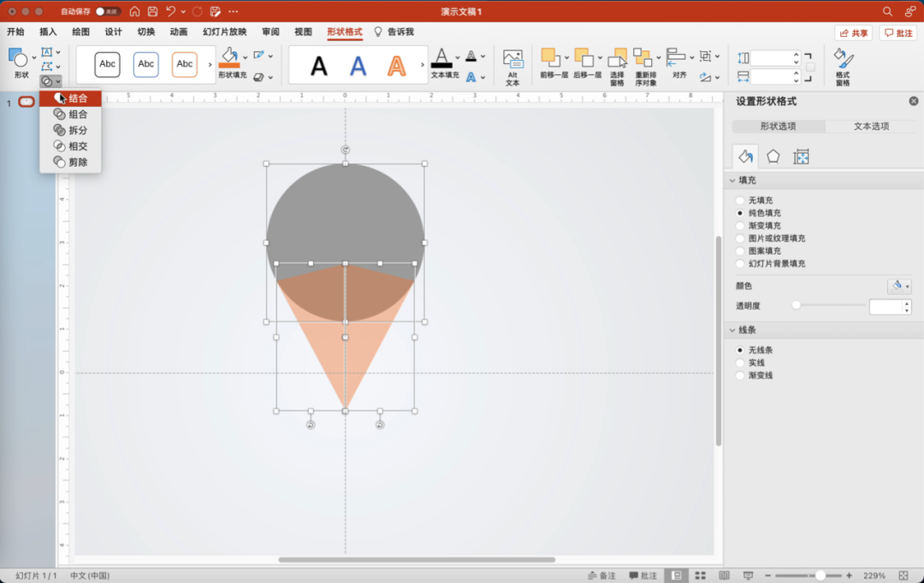Apply the orange outlined Abc shape style
The image size is (924, 583).
[x=185, y=65]
